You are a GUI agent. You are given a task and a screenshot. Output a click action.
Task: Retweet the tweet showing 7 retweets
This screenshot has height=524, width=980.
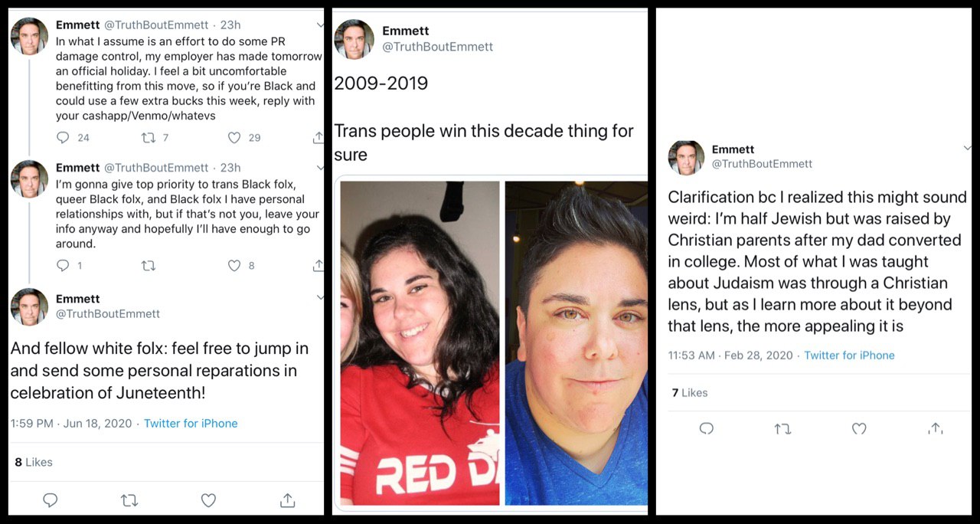tap(149, 138)
